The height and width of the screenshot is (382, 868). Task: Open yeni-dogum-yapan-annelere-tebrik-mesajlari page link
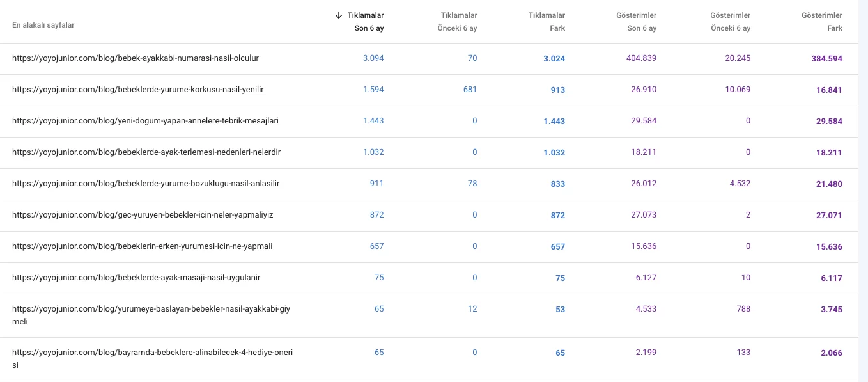tap(145, 121)
